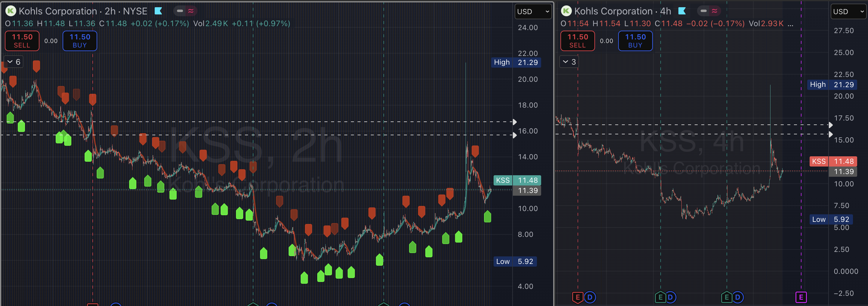Click the Kohls logo on the 2h chart

point(11,11)
